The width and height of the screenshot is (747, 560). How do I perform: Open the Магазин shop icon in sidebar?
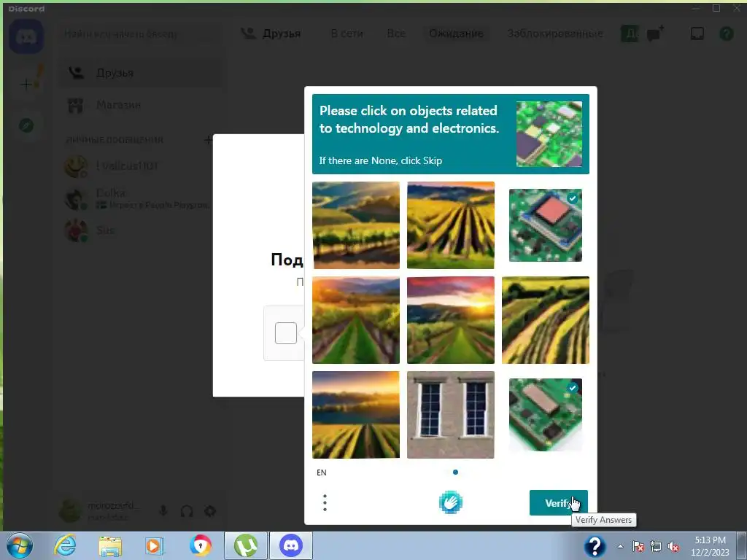pos(75,105)
